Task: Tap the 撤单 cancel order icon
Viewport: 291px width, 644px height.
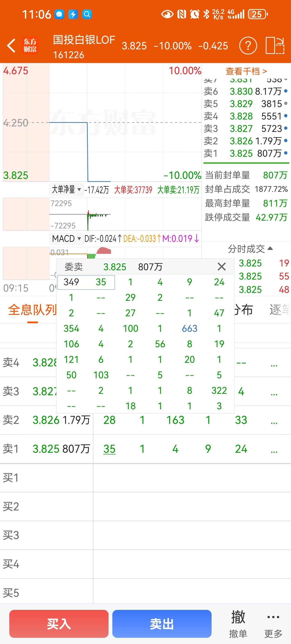Action: click(x=238, y=624)
